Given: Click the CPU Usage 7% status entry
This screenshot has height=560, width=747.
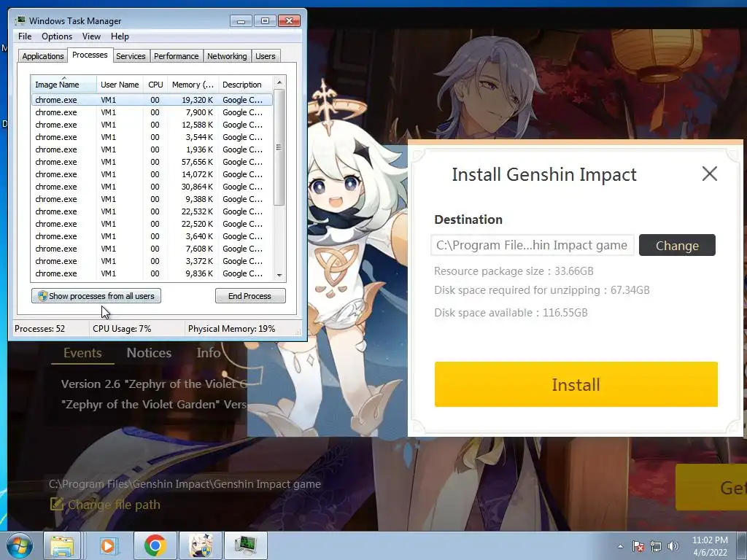Looking at the screenshot, I should pyautogui.click(x=122, y=329).
